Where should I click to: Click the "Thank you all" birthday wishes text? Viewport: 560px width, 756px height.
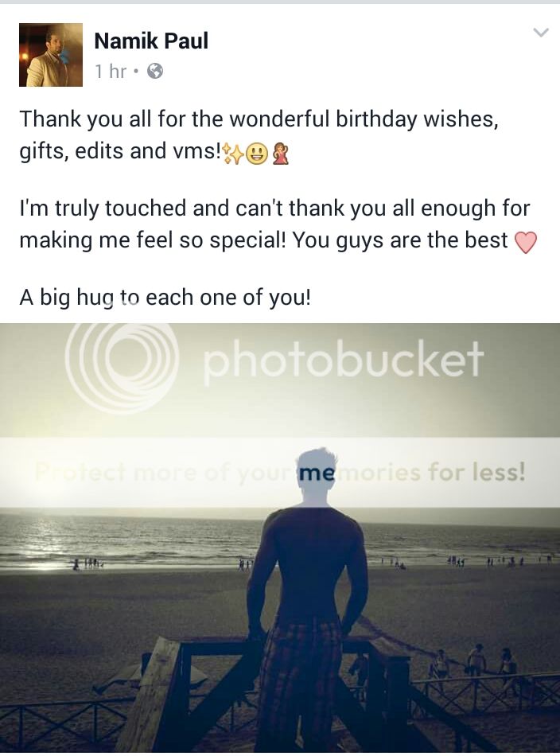259,134
